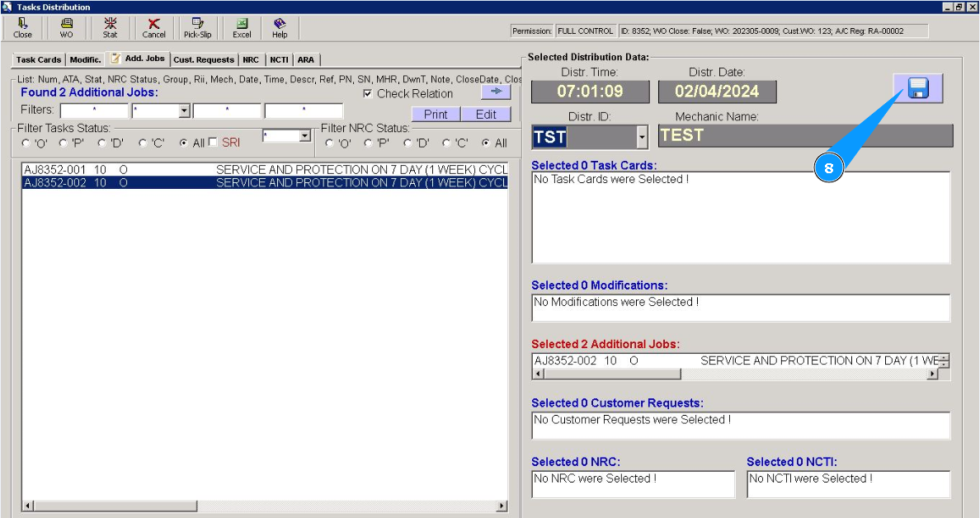The image size is (980, 518).
Task: Select Filter Tasks Status 'C' radio
Action: pyautogui.click(x=143, y=143)
